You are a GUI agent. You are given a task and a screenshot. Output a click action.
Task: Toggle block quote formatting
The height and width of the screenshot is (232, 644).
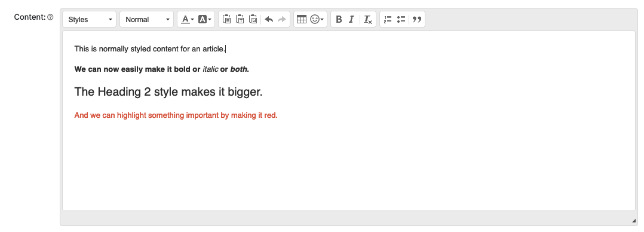click(x=417, y=19)
